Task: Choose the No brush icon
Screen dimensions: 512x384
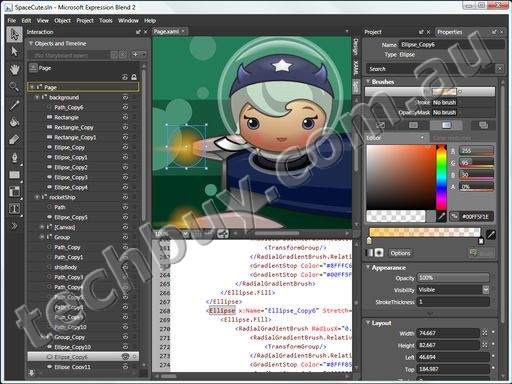Action: pos(380,125)
